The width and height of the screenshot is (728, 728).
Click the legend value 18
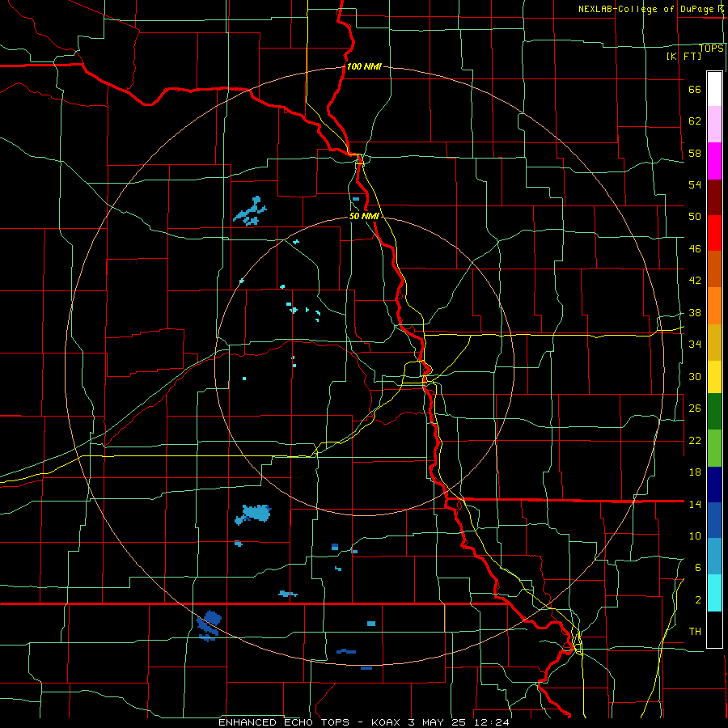tap(695, 472)
